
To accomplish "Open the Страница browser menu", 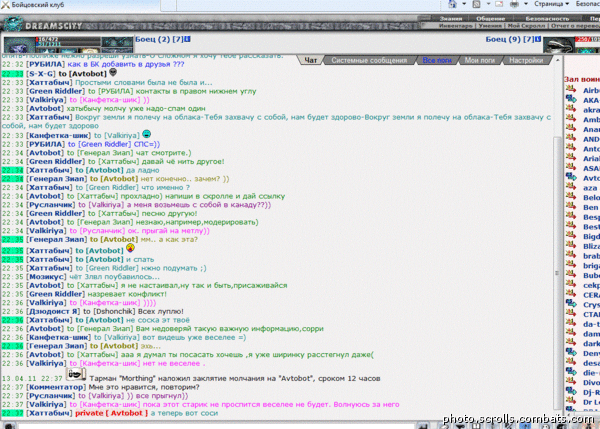I will click(x=551, y=4).
